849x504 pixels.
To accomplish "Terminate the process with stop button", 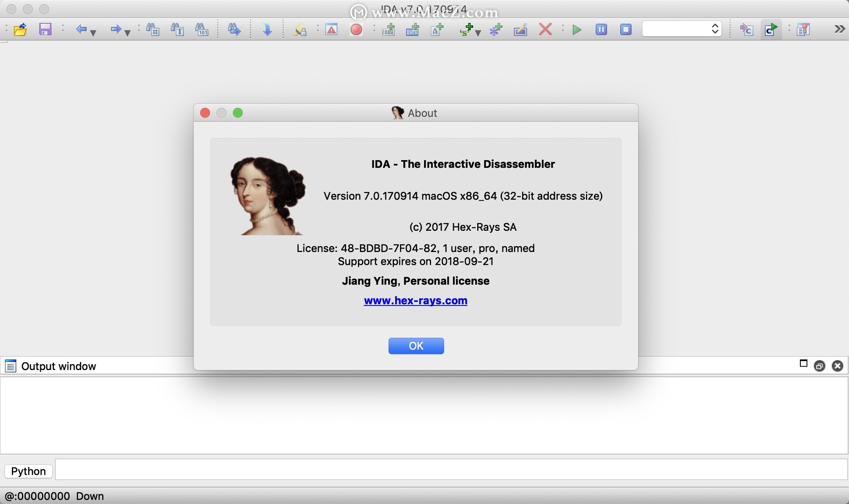I will click(x=626, y=30).
